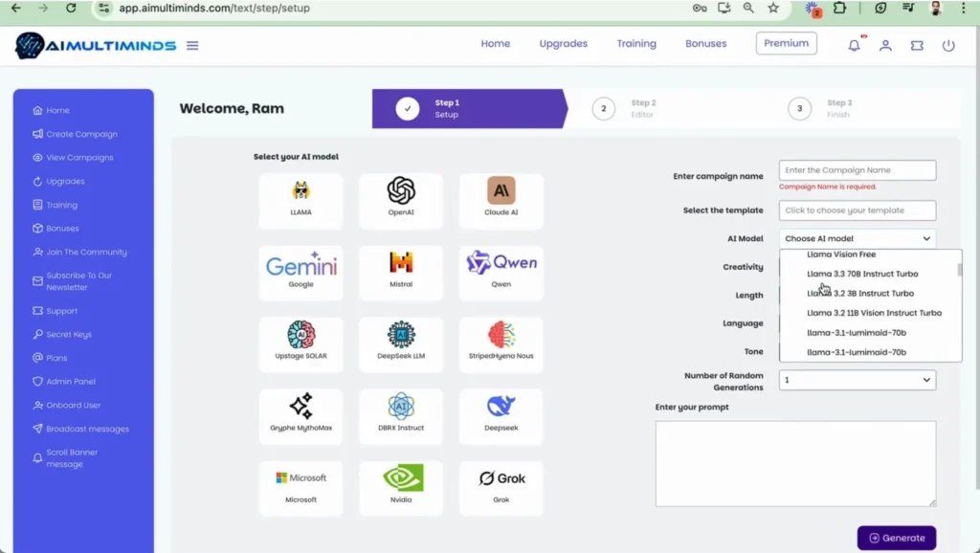Reload the page in browser
980x553 pixels.
click(71, 8)
